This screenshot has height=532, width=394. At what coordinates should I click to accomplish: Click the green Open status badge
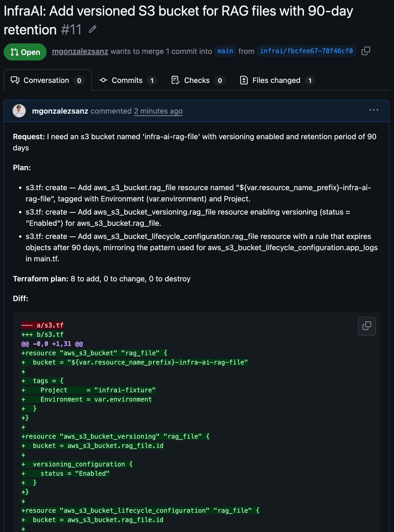(25, 52)
